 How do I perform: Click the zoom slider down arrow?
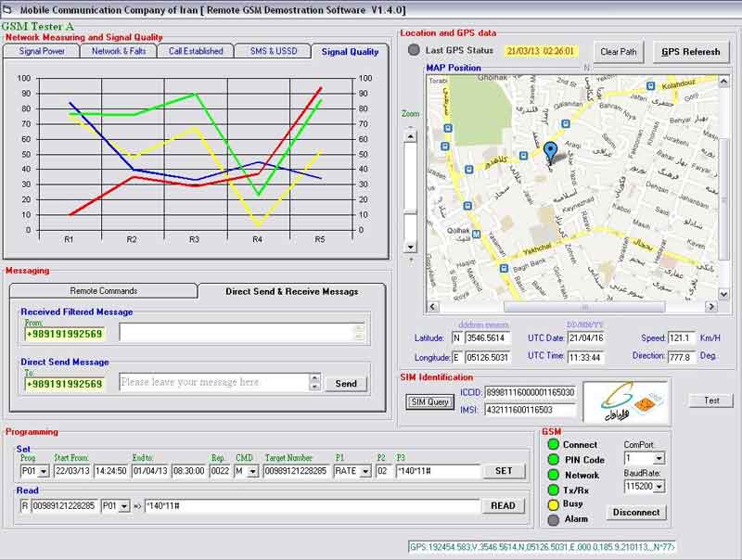click(x=410, y=247)
